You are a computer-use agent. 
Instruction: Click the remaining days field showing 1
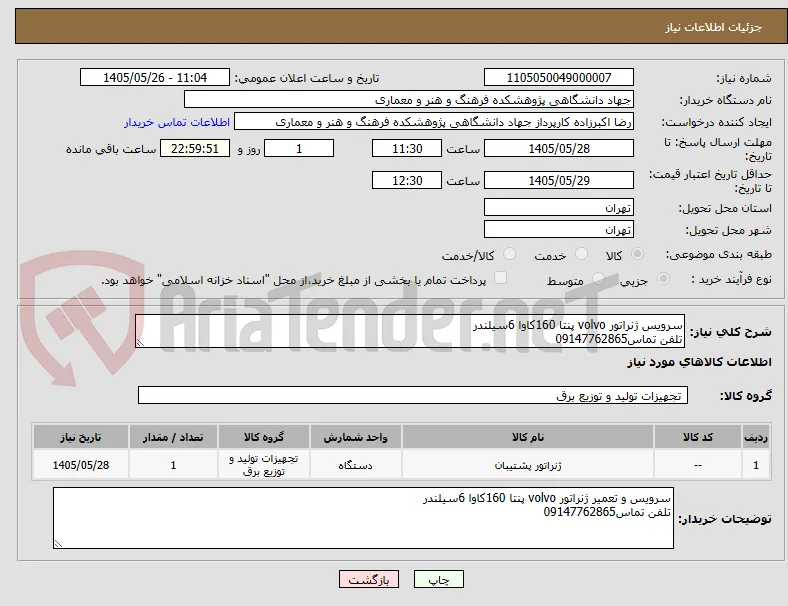click(299, 148)
